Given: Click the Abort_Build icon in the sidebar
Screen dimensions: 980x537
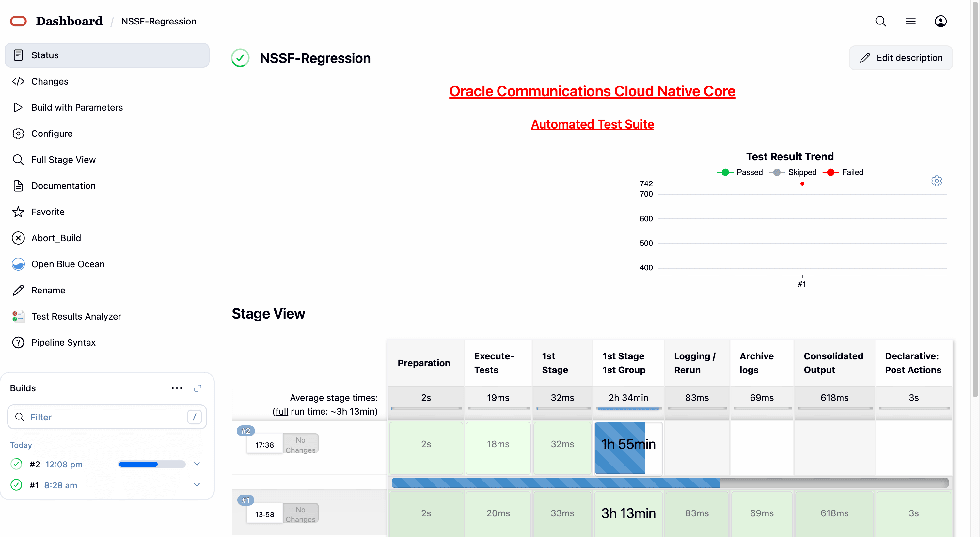Looking at the screenshot, I should (x=18, y=238).
